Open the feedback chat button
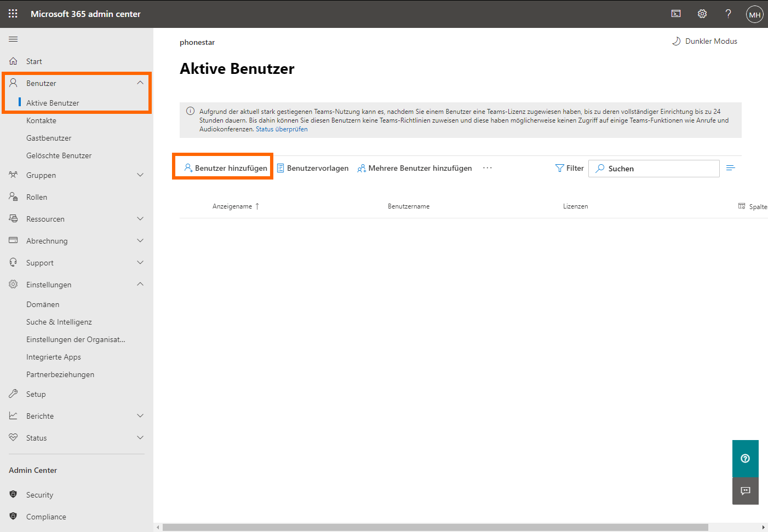 click(746, 491)
